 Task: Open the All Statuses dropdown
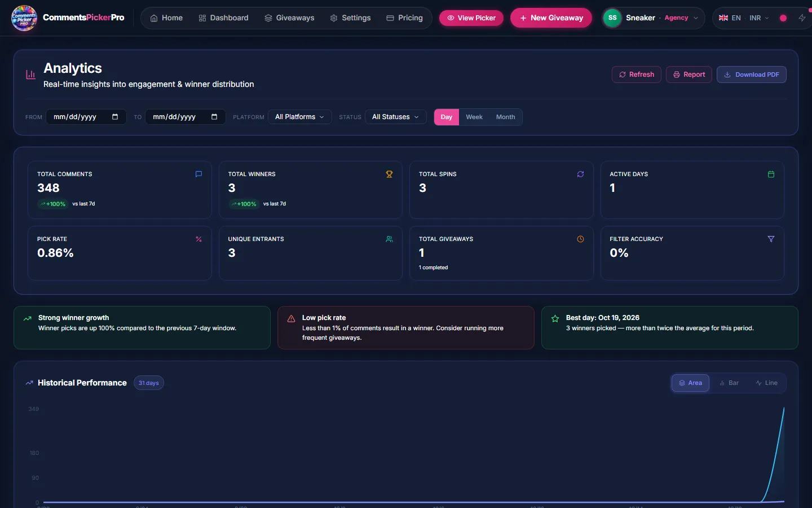coord(395,117)
